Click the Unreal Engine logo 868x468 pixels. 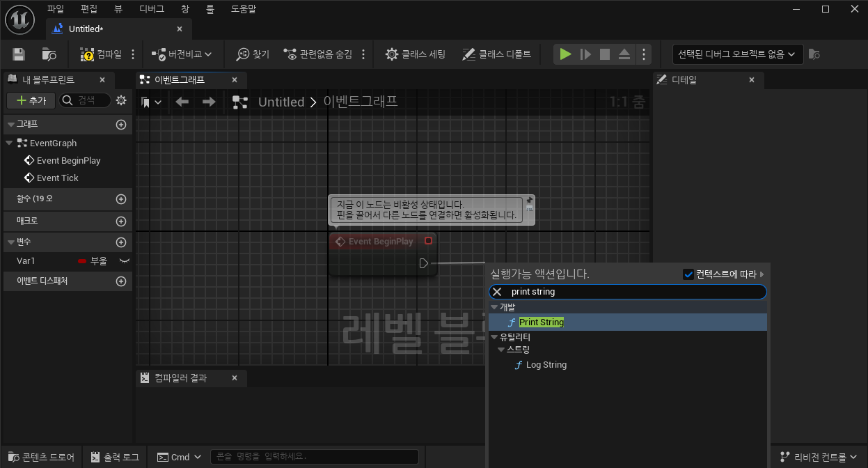point(19,19)
